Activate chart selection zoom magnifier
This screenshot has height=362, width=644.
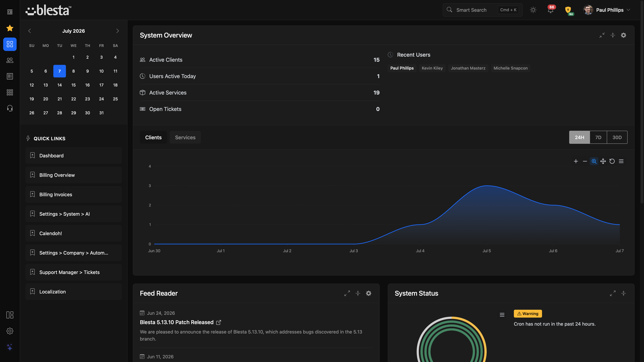pos(594,161)
